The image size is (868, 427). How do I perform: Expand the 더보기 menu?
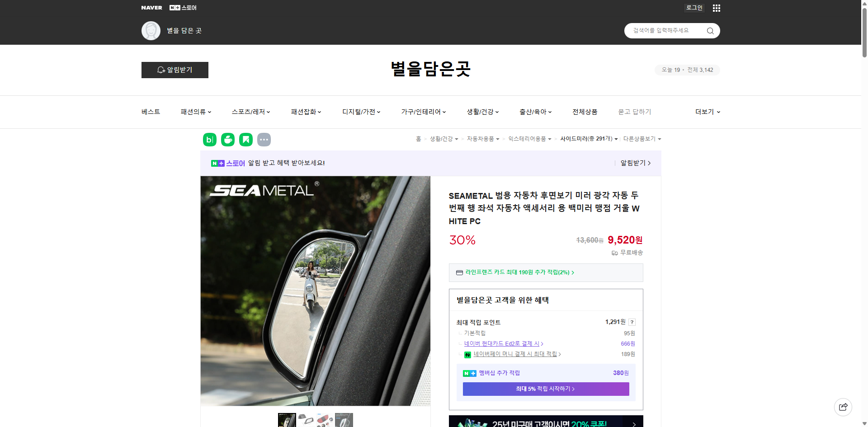(707, 112)
